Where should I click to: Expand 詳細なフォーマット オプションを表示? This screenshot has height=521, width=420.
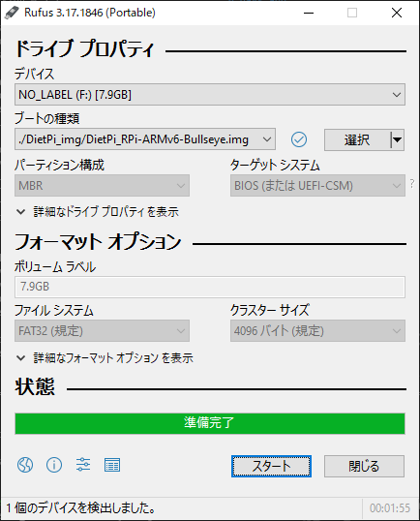tap(105, 358)
